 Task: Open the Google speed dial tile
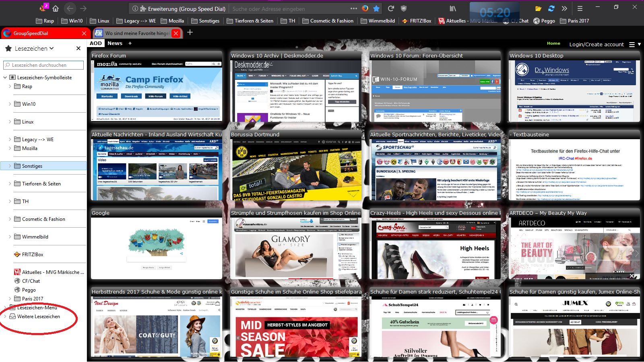(157, 244)
